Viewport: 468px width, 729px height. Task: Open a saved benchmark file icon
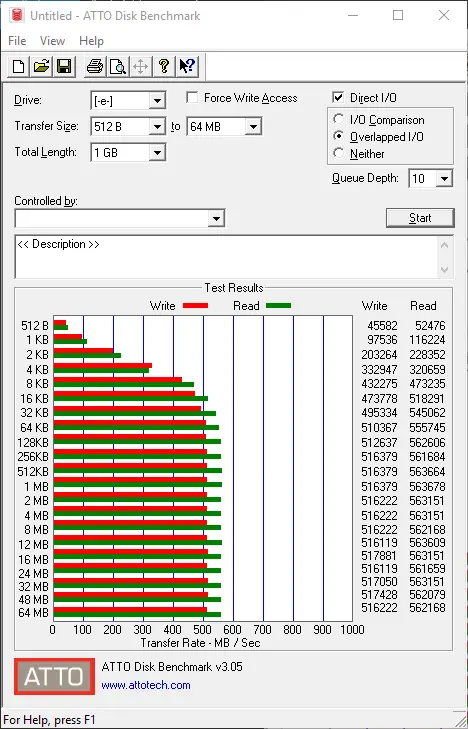(x=41, y=66)
